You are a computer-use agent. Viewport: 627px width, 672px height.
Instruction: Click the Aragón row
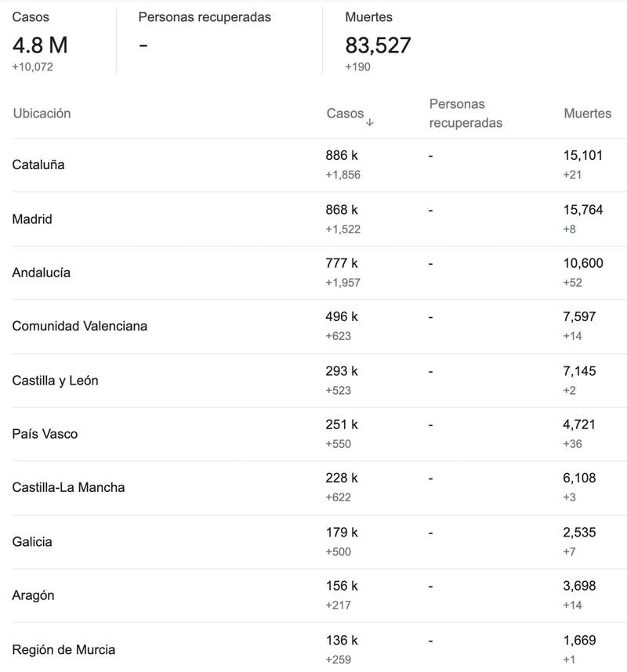(34, 595)
